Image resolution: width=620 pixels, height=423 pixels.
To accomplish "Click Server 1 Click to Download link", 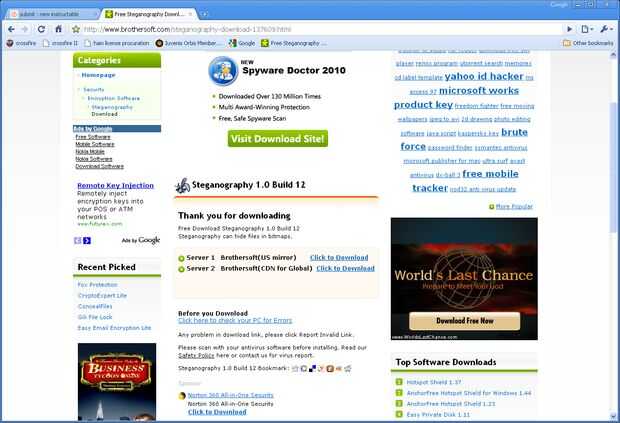I will click(339, 258).
